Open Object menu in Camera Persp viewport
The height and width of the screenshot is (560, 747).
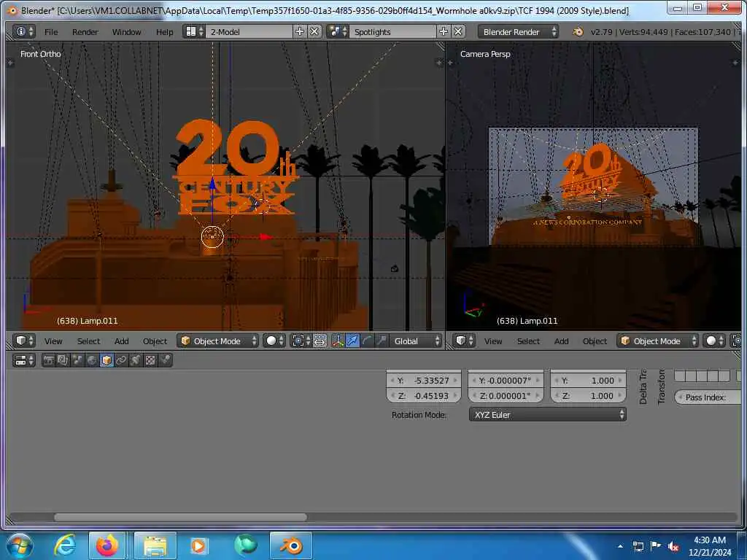[x=595, y=341]
